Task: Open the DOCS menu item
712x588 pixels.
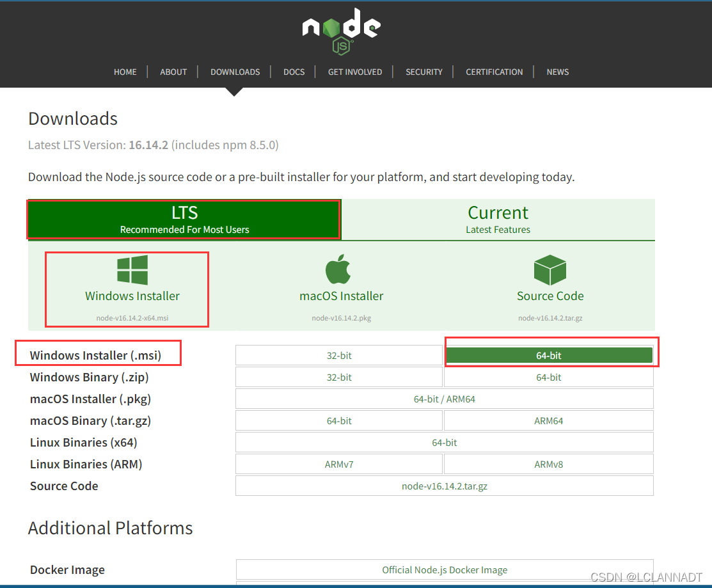Action: (294, 72)
